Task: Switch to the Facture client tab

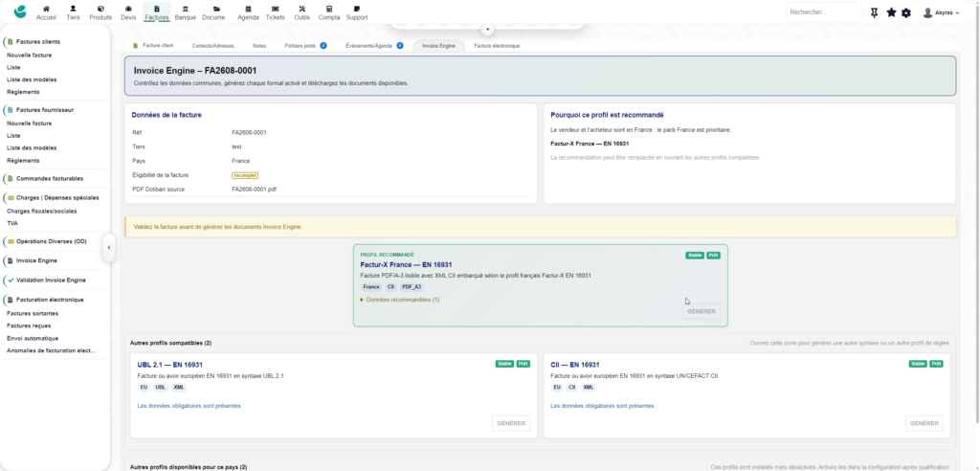Action: 154,46
